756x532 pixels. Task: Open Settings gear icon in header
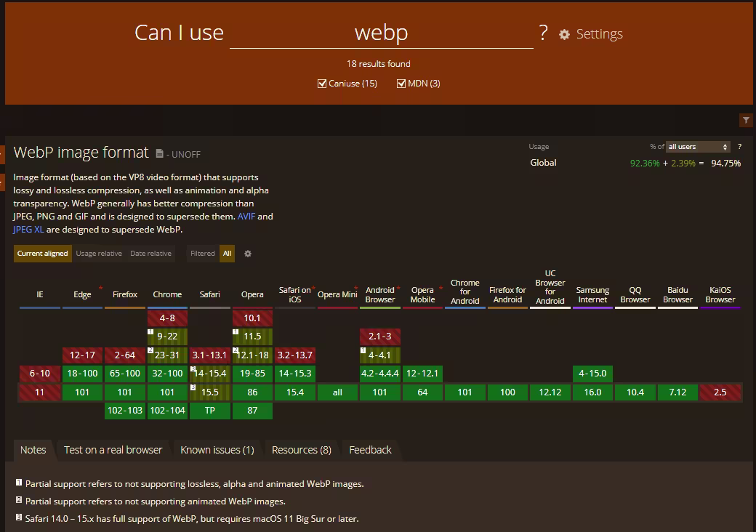(564, 34)
